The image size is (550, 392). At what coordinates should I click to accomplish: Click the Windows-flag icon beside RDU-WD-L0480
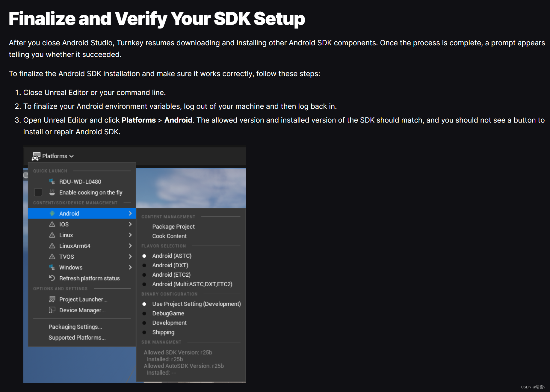point(52,182)
